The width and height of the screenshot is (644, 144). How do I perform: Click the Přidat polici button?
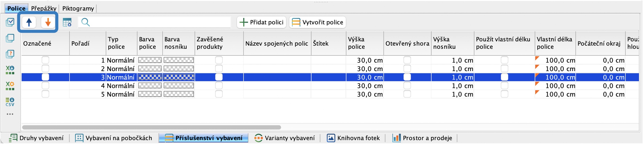[x=261, y=22]
